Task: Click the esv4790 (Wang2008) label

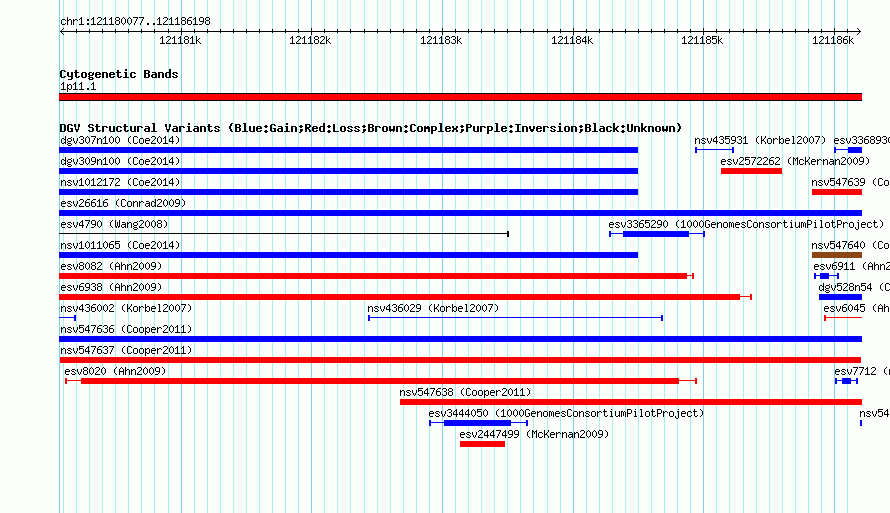Action: 114,224
